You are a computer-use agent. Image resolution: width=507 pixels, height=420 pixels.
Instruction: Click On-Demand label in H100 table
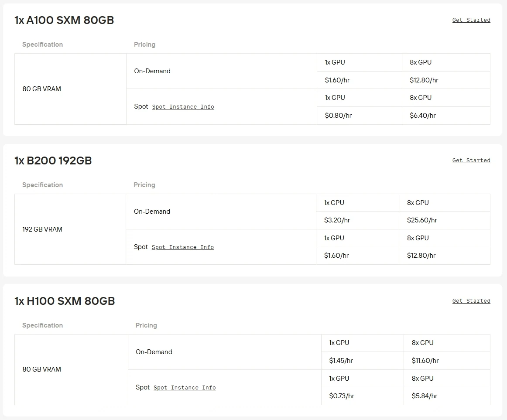pyautogui.click(x=154, y=352)
